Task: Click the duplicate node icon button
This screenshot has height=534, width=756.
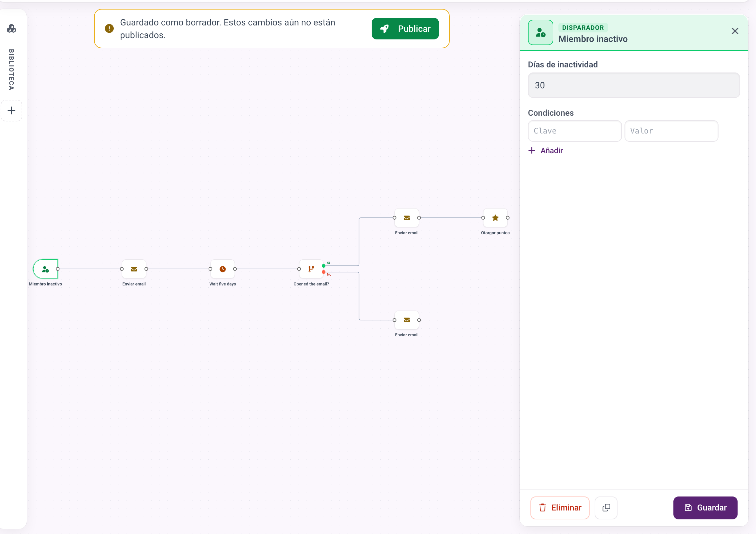Action: [x=606, y=508]
